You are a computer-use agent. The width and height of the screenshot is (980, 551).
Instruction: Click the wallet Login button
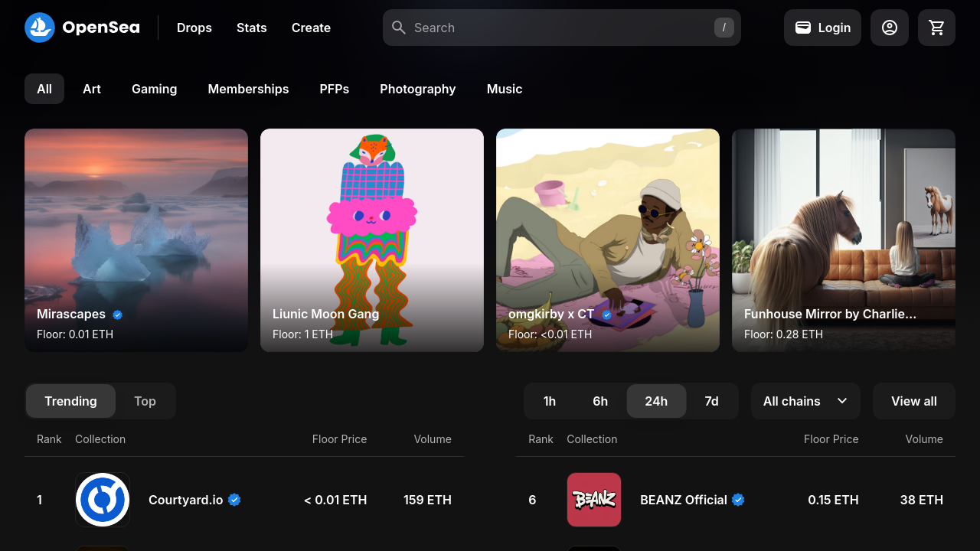(x=822, y=28)
